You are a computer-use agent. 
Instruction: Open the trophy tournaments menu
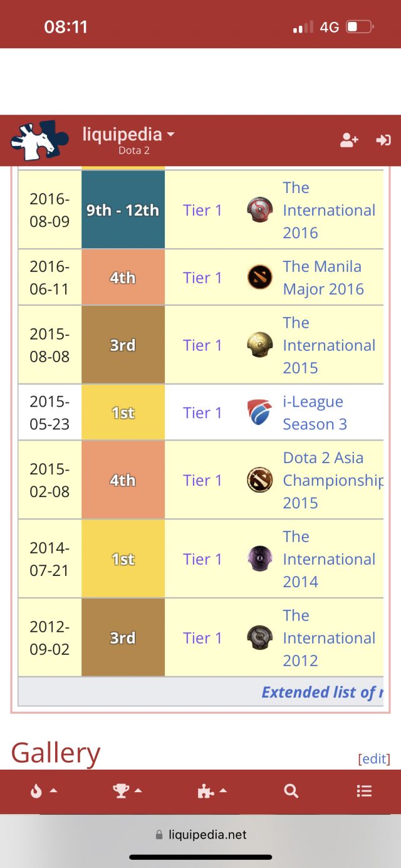pyautogui.click(x=127, y=791)
